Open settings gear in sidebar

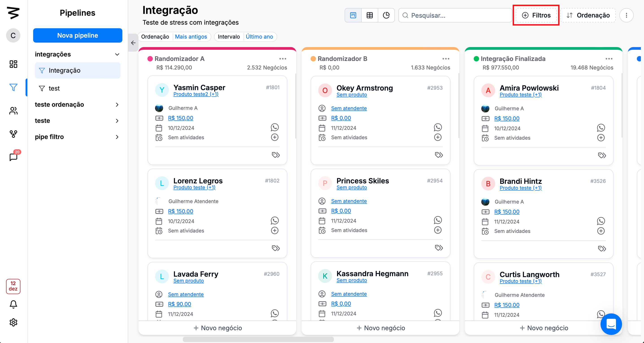(13, 322)
